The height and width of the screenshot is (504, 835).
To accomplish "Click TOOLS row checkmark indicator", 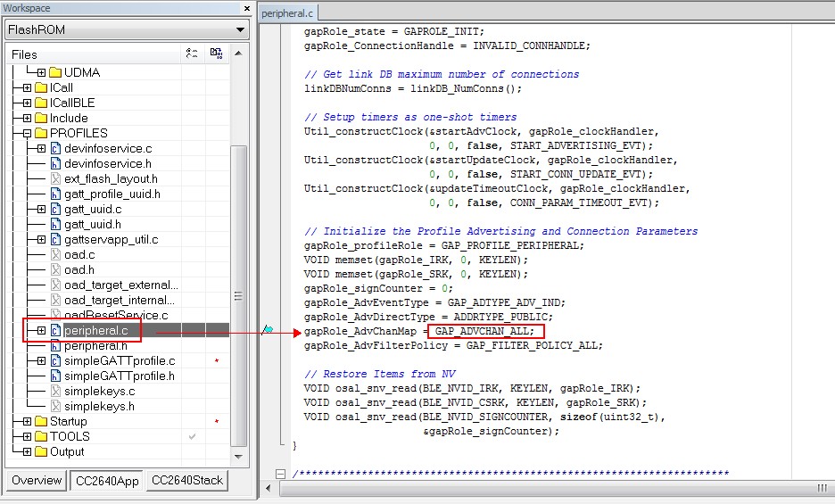I will (x=192, y=436).
